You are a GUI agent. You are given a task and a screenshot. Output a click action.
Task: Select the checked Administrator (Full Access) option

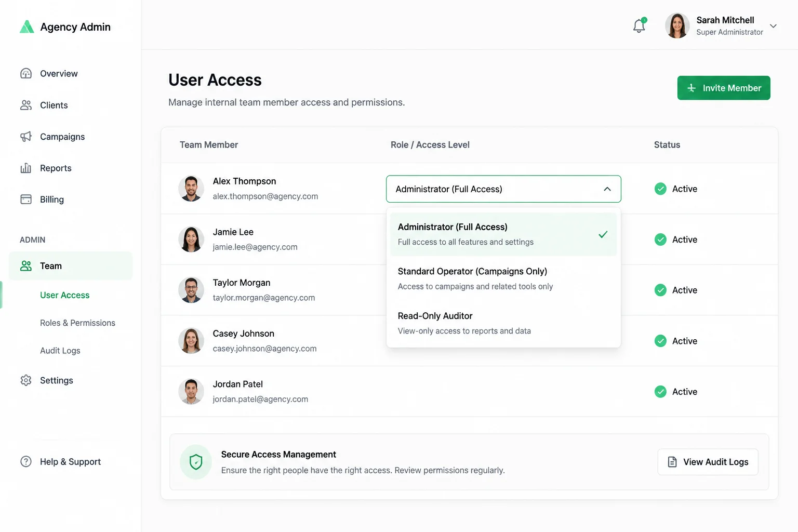tap(503, 234)
